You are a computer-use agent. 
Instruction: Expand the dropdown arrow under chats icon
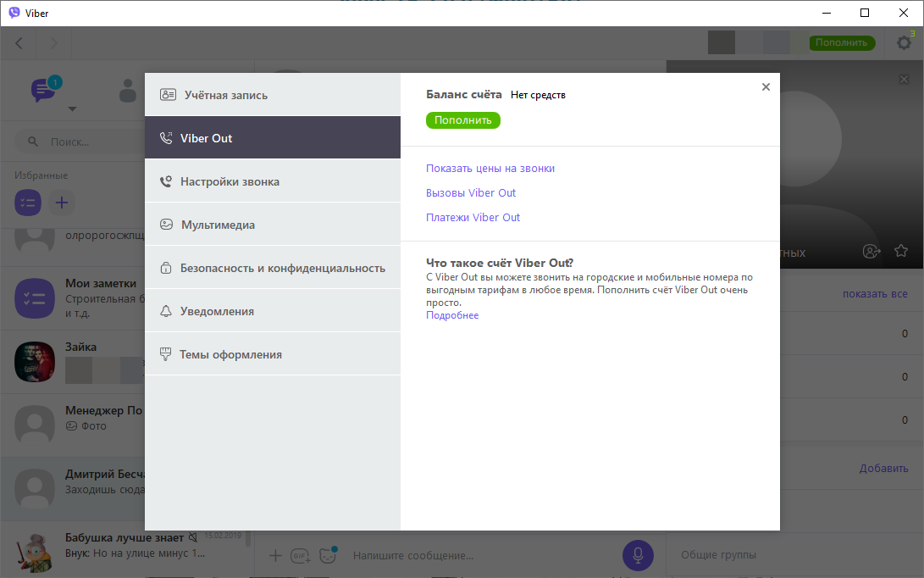(72, 108)
